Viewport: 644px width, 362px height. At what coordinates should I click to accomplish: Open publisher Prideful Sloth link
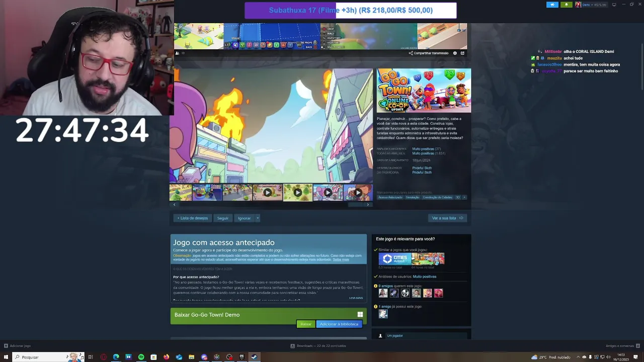(x=422, y=172)
